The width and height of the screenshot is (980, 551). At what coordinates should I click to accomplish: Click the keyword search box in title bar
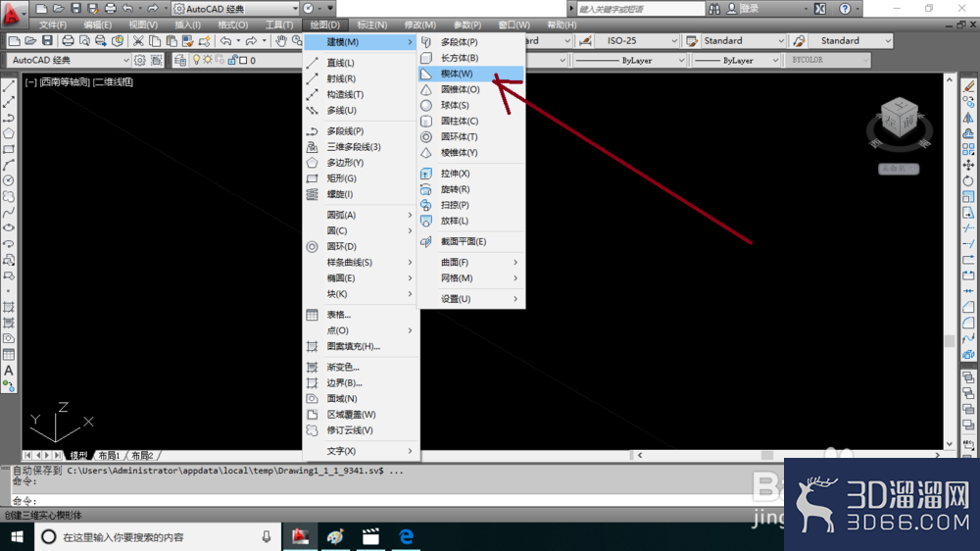(640, 9)
